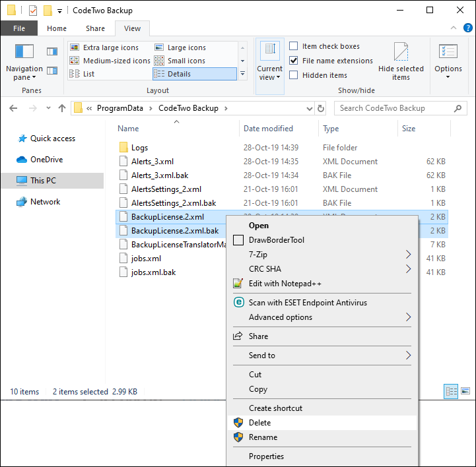Select Properties in context menu
The width and height of the screenshot is (476, 467).
pyautogui.click(x=322, y=456)
